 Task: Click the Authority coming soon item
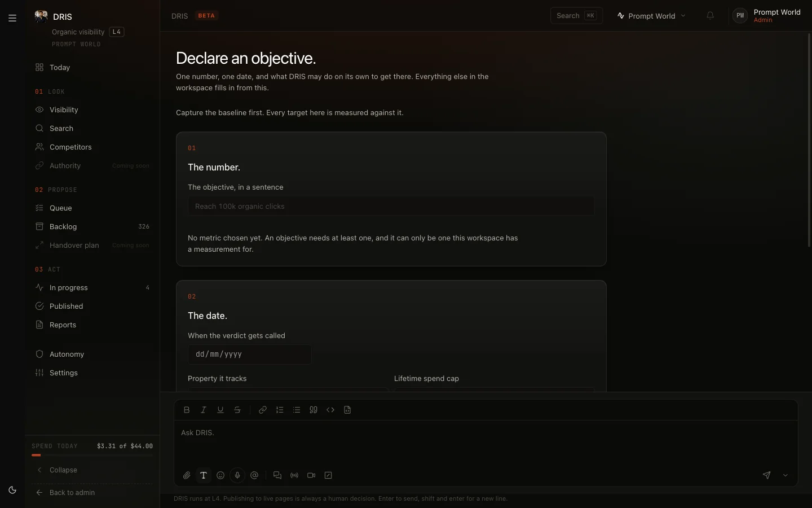coord(92,165)
